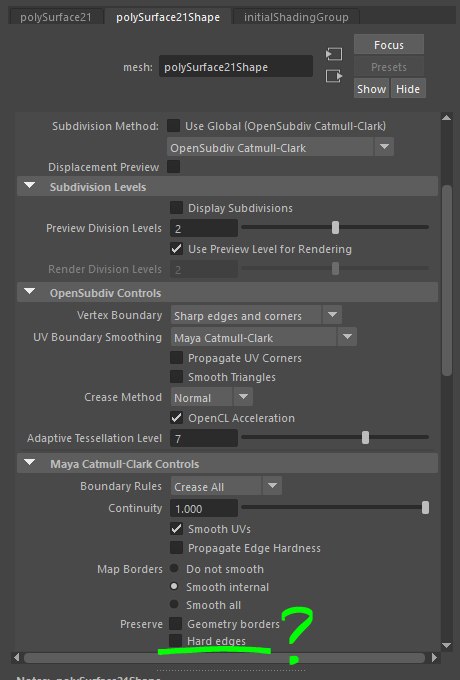Click the output connection arrow icon
460x680 pixels.
tap(334, 76)
